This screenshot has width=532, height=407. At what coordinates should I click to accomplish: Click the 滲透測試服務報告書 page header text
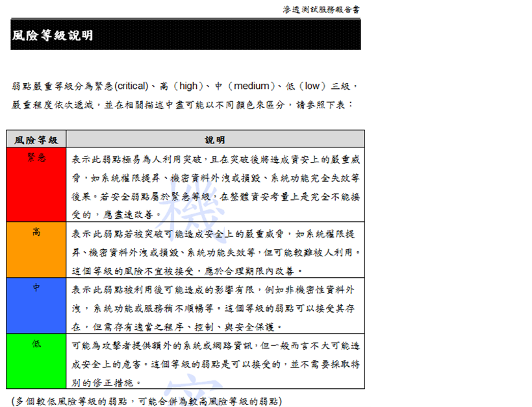(322, 9)
